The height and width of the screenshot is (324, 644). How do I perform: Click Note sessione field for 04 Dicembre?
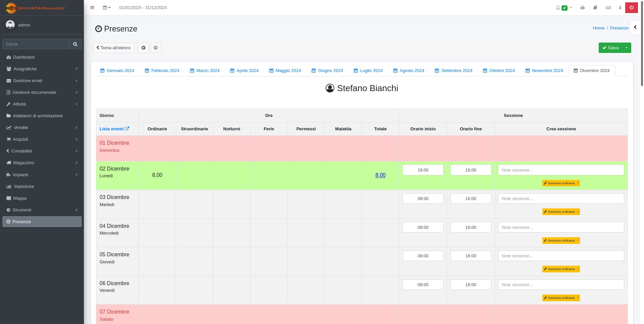click(561, 227)
